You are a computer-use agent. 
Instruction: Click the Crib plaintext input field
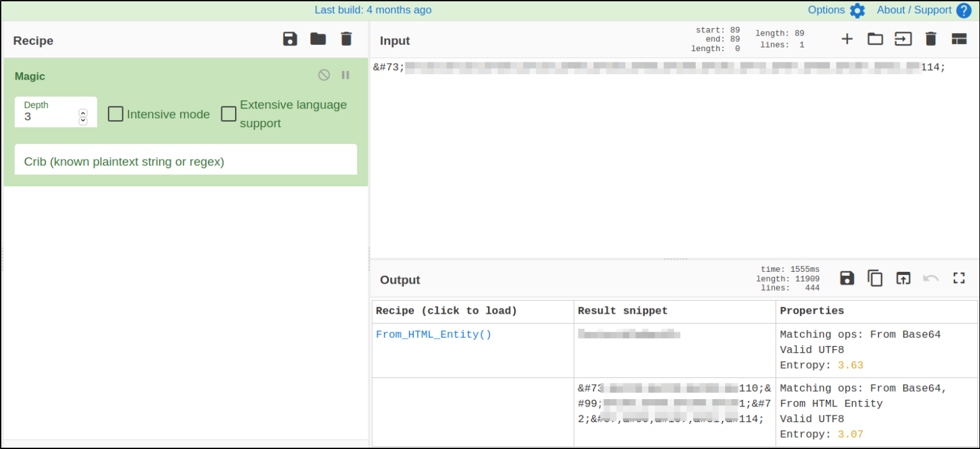tap(186, 161)
